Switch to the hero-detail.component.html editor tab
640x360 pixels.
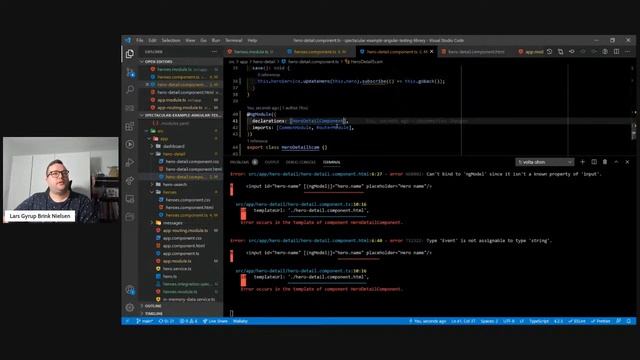tap(476, 52)
